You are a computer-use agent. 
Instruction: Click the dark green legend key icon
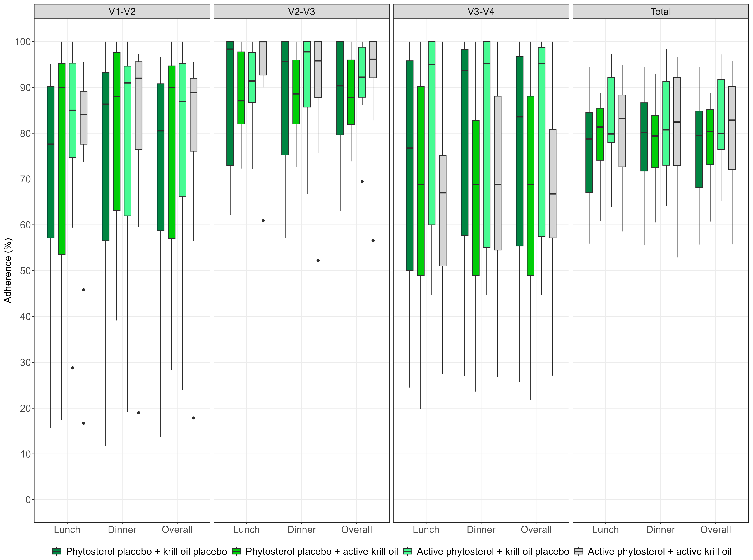pyautogui.click(x=57, y=552)
